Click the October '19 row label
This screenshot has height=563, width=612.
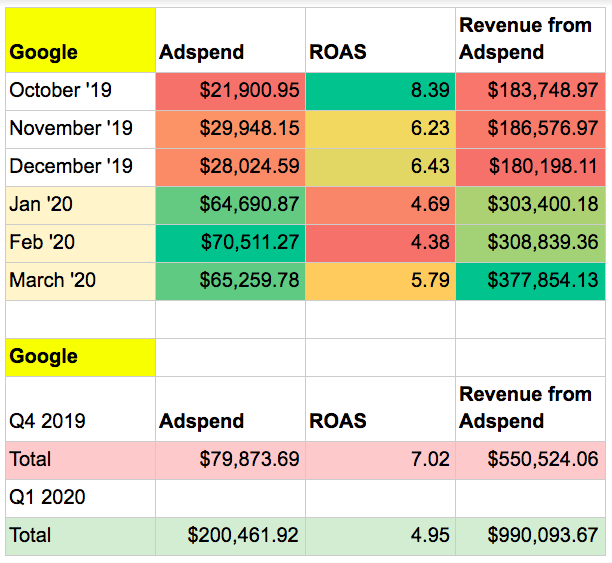79,91
